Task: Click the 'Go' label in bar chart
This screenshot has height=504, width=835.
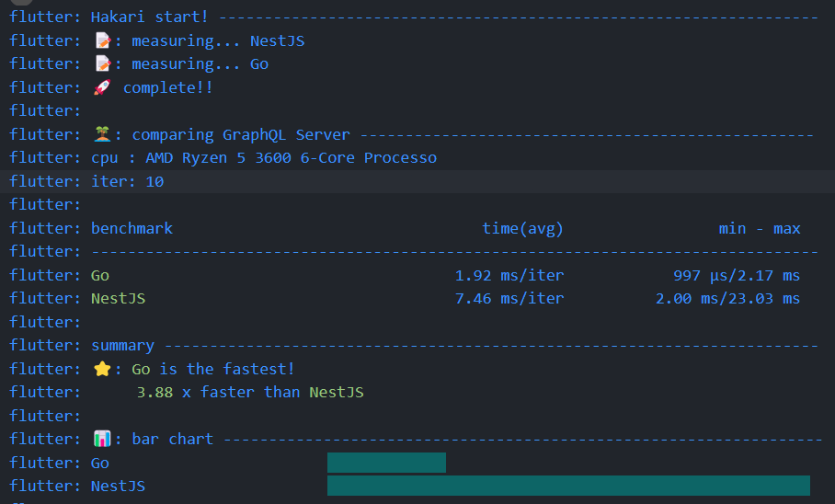Action: [100, 463]
